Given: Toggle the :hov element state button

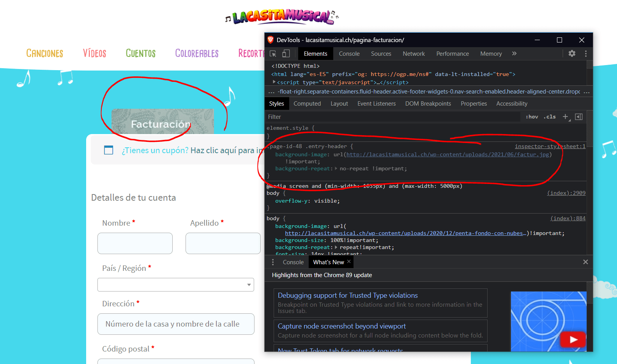Looking at the screenshot, I should click(x=532, y=117).
